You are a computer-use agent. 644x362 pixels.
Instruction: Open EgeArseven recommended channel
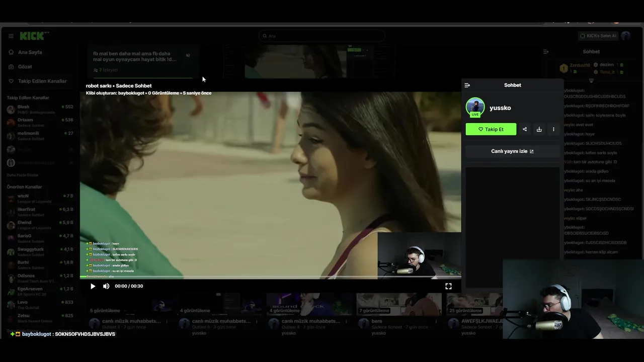(x=40, y=291)
